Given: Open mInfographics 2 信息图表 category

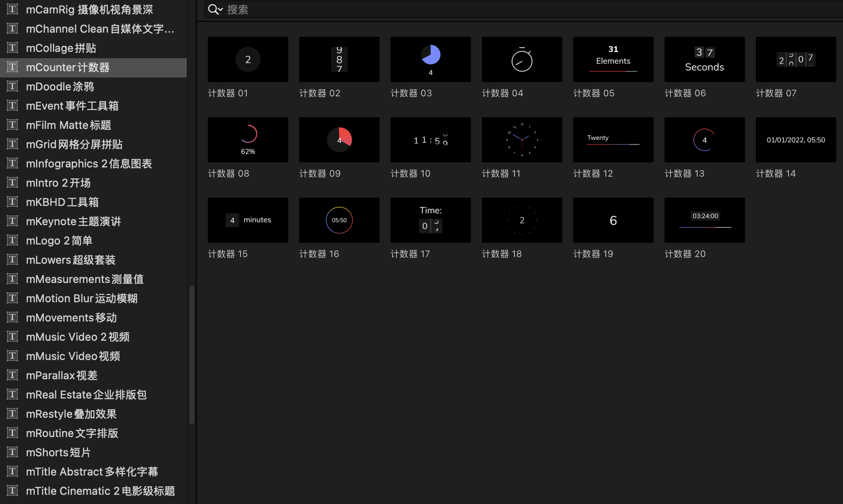Looking at the screenshot, I should coord(93,164).
